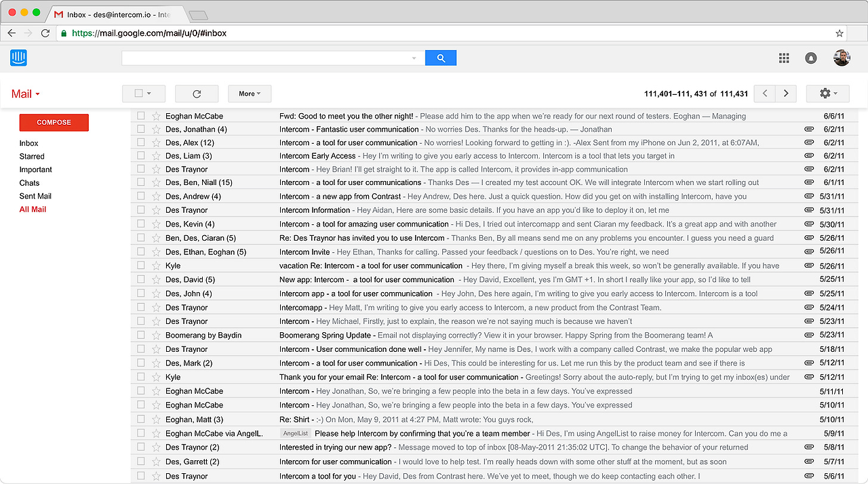
Task: Star the Eoghan McCabe Fwd email
Action: (x=156, y=116)
